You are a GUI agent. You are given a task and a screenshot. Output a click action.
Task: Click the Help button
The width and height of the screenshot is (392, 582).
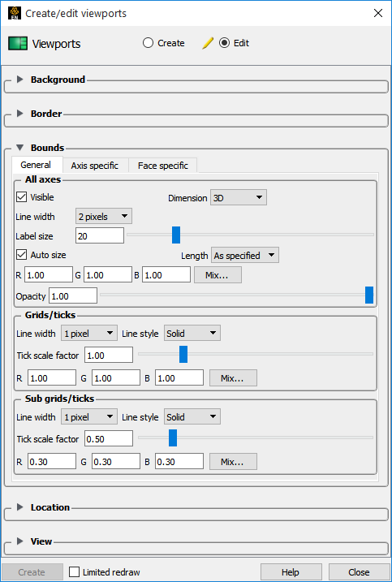pos(291,572)
